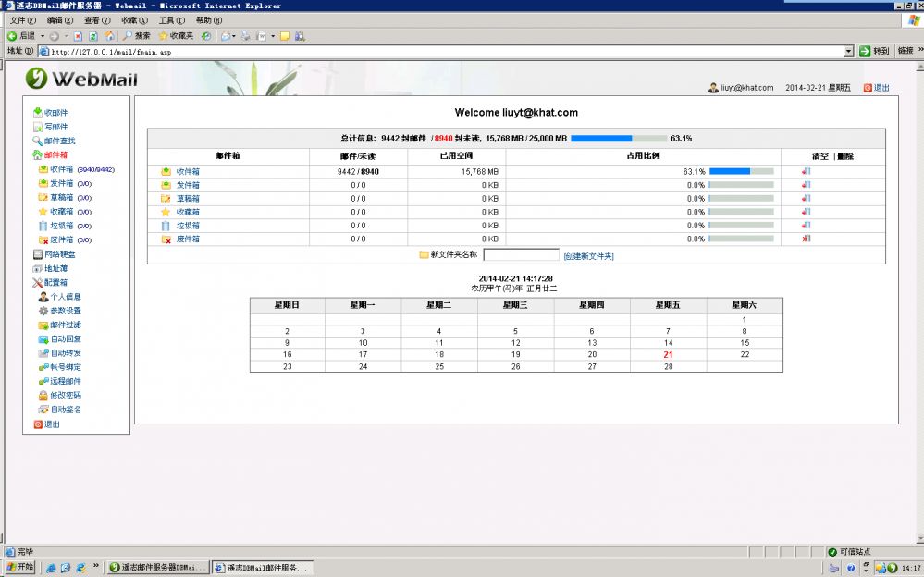Click the clear icon in the 收件箱 table row
The height and width of the screenshot is (577, 924).
click(x=807, y=171)
